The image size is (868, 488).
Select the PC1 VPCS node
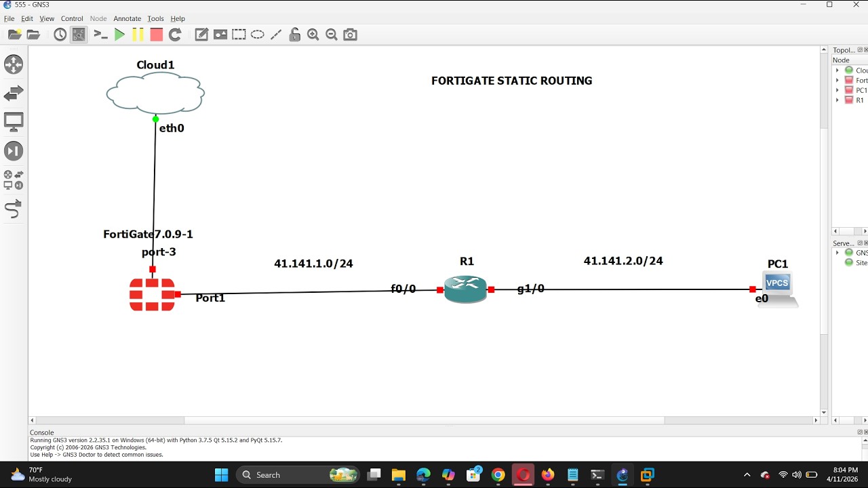click(778, 289)
